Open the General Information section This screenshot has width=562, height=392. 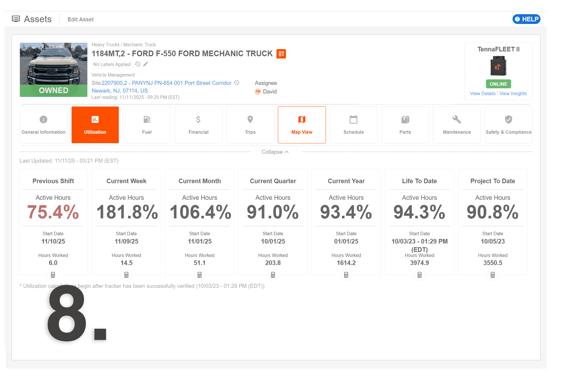pos(43,125)
